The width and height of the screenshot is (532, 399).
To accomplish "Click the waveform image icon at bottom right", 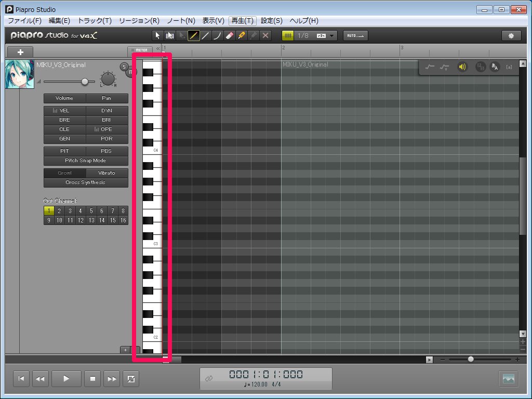I will click(508, 379).
